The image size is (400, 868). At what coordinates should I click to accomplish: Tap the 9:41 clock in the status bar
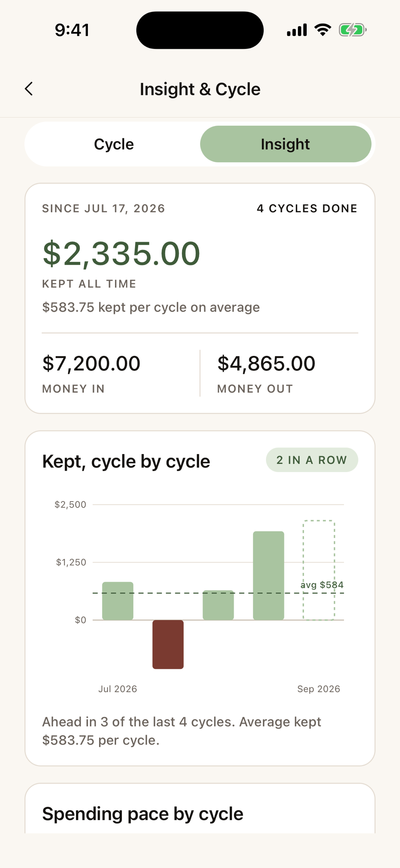coord(72,30)
